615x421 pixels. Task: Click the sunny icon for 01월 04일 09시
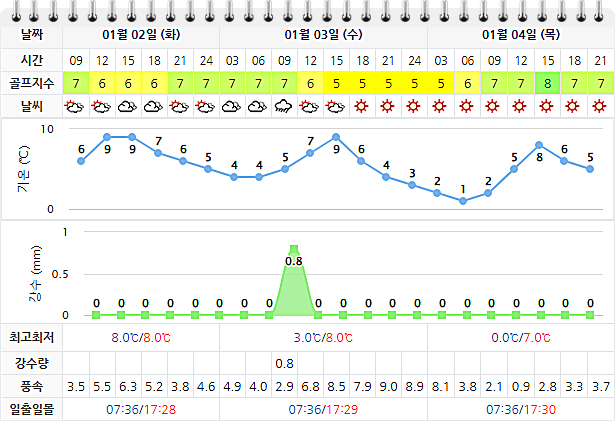[x=493, y=106]
